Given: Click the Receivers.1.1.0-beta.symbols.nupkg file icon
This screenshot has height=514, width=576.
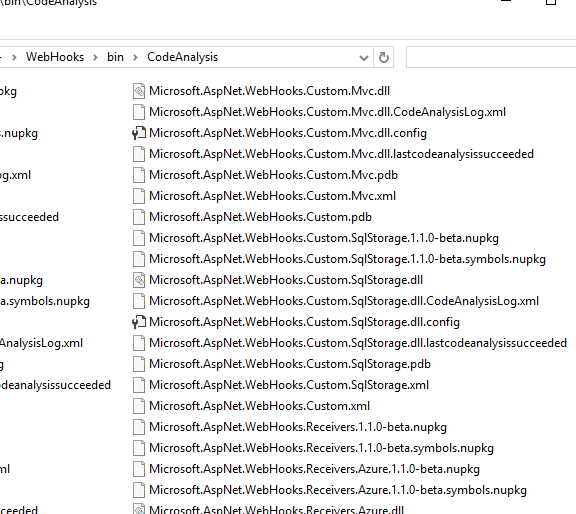Looking at the screenshot, I should pos(139,448).
